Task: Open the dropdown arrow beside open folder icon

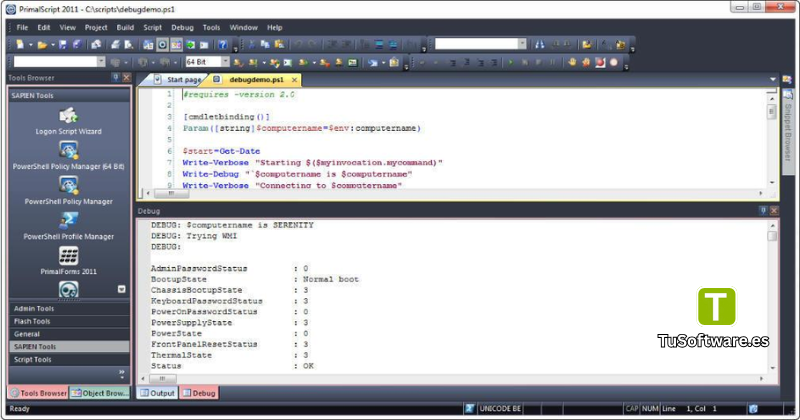Action: coord(53,45)
